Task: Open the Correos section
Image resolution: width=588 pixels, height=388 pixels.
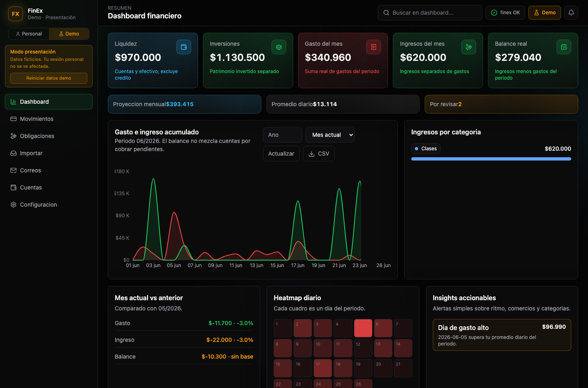Action: (x=49, y=170)
